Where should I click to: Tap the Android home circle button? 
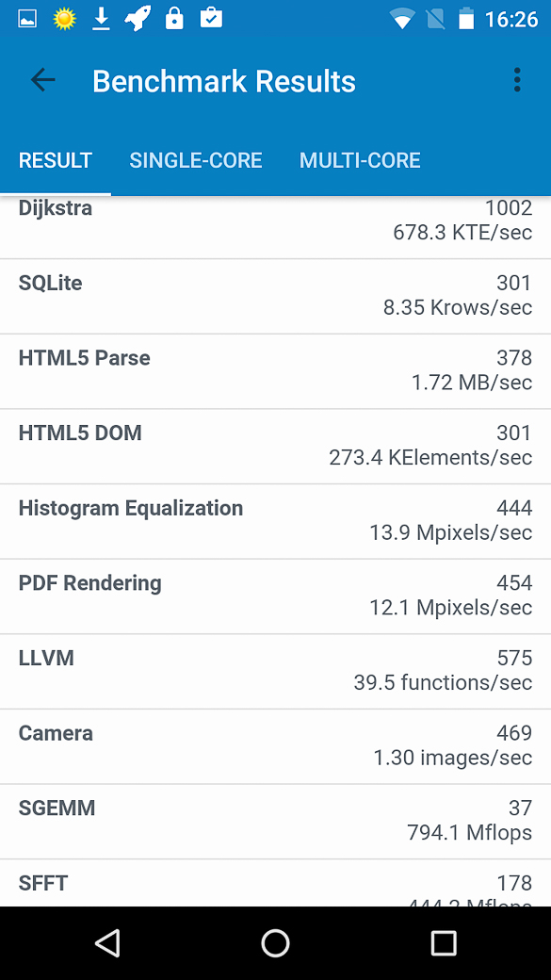(275, 942)
